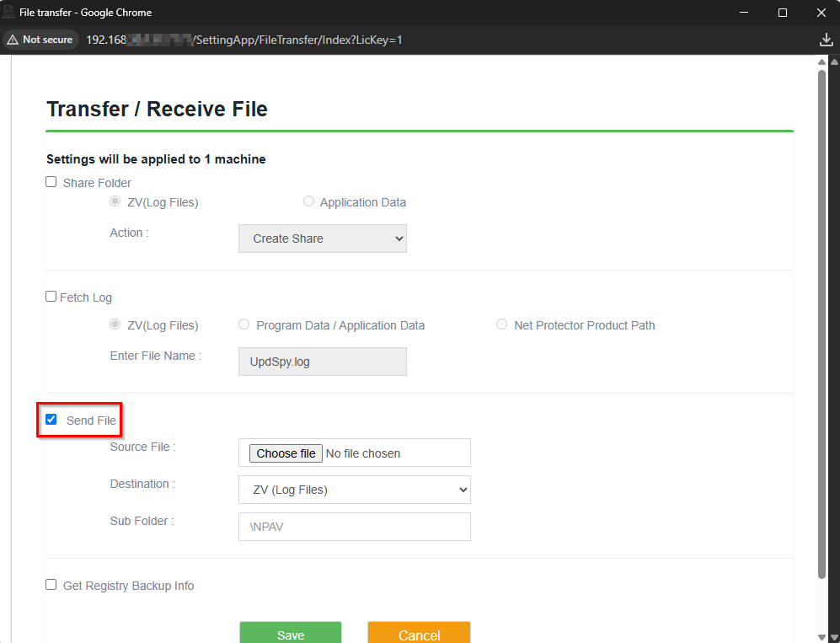Click the orange Cancel button
This screenshot has width=840, height=643.
(x=419, y=633)
